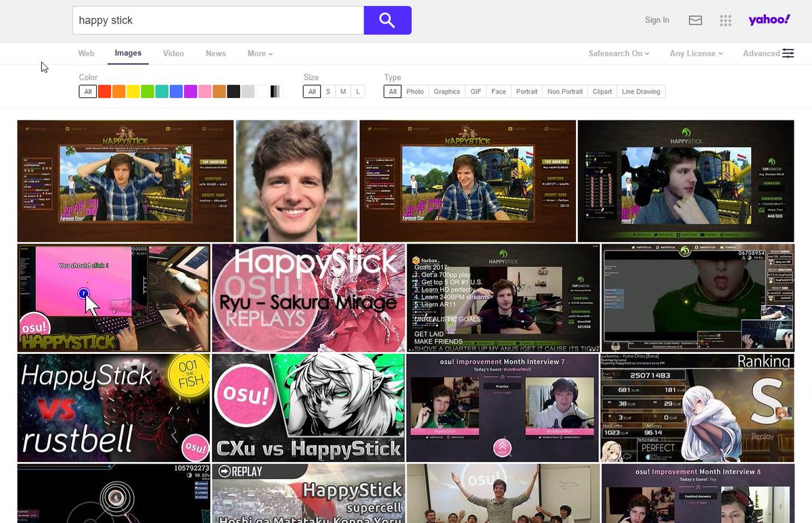
Task: Open the Ranking S score thumbnail
Action: click(x=698, y=408)
